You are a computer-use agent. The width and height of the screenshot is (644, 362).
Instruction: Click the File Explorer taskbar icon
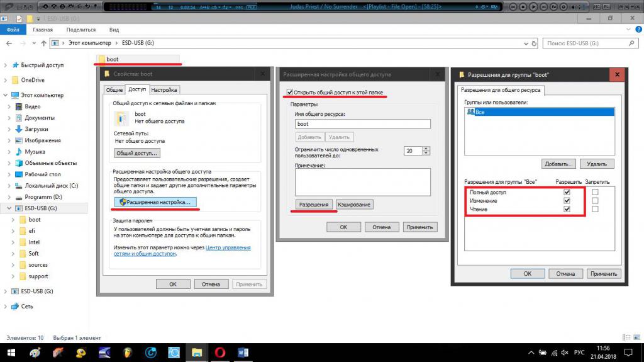197,353
